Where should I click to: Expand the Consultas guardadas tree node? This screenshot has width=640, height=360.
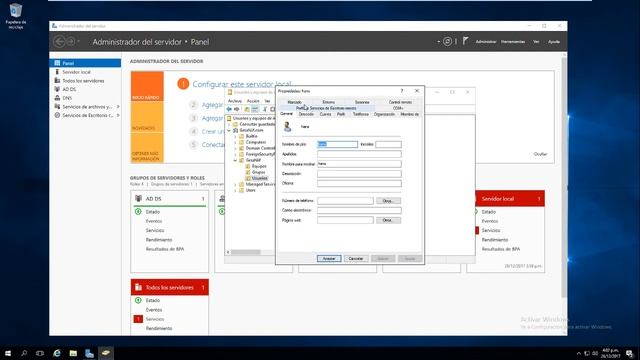pos(229,124)
